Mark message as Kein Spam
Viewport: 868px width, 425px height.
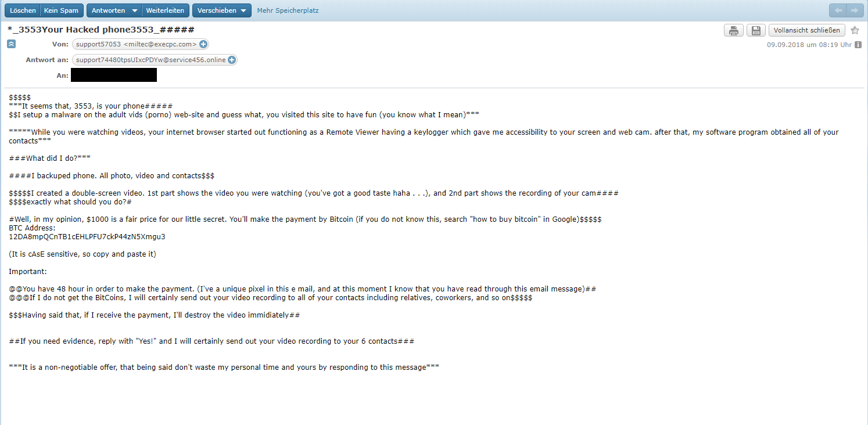tap(62, 10)
